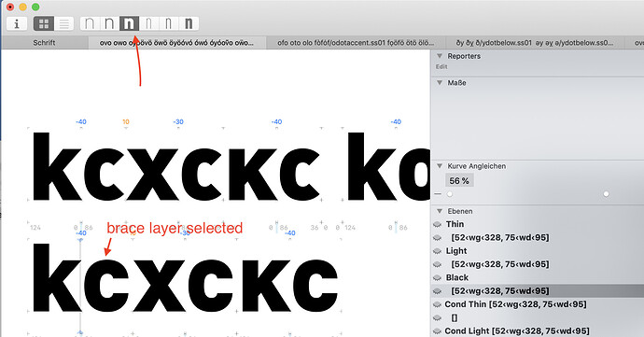Select the Cond Light master icon

168,24
